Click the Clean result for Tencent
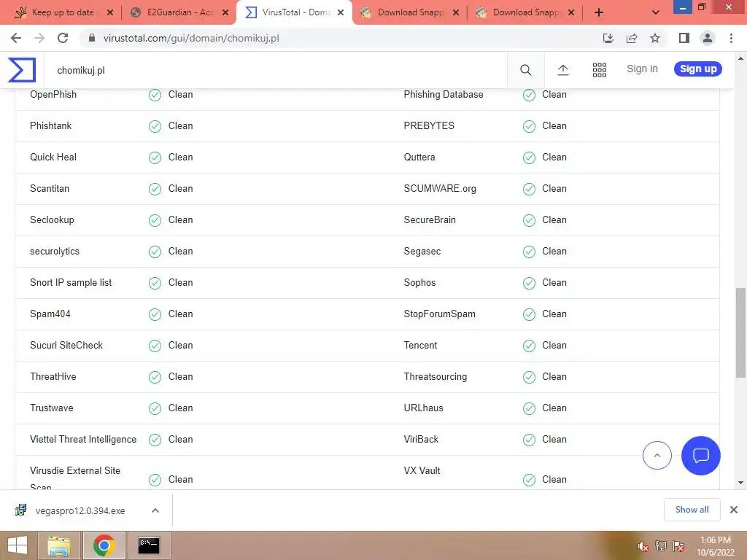 click(554, 345)
